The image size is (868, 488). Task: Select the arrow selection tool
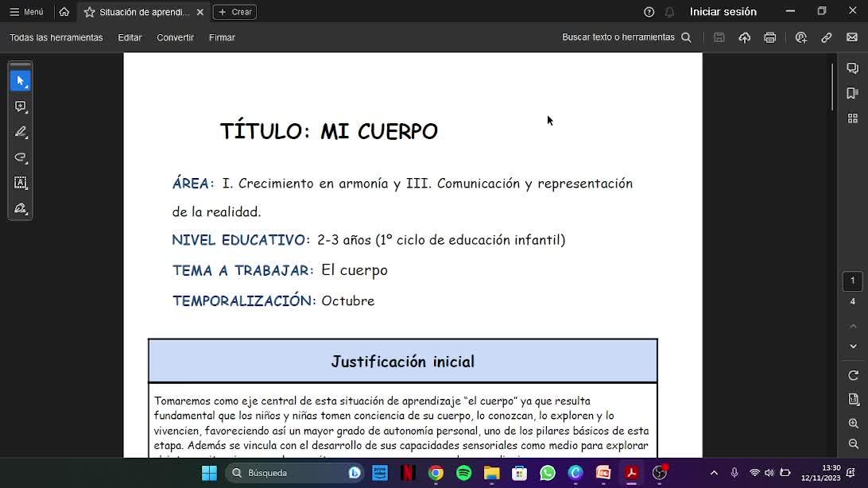pyautogui.click(x=21, y=81)
